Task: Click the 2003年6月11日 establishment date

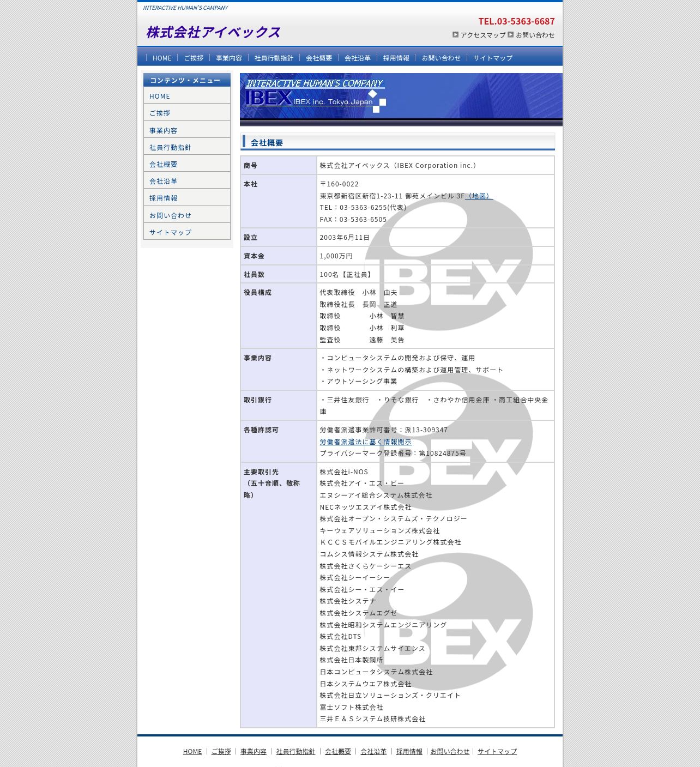Action: point(345,237)
